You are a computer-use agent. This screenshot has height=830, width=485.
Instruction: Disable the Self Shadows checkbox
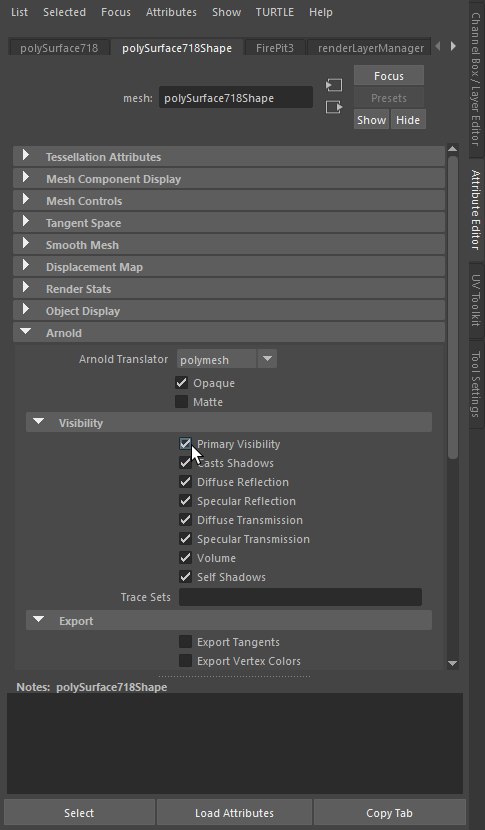tap(185, 577)
